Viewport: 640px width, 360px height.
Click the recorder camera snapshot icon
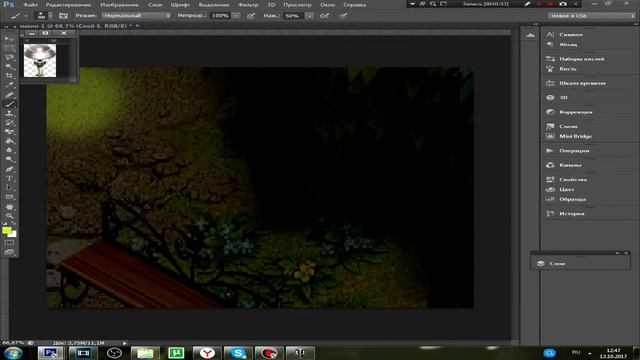coord(563,4)
